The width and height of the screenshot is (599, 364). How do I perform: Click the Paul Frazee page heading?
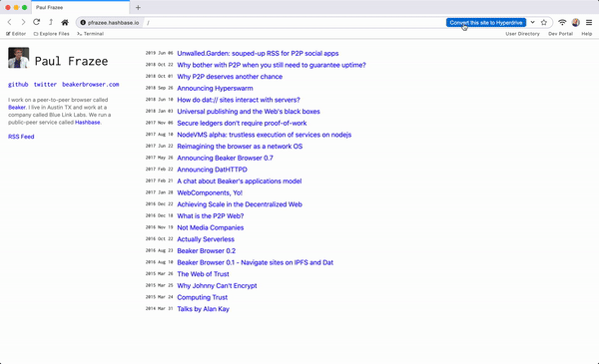pyautogui.click(x=72, y=61)
